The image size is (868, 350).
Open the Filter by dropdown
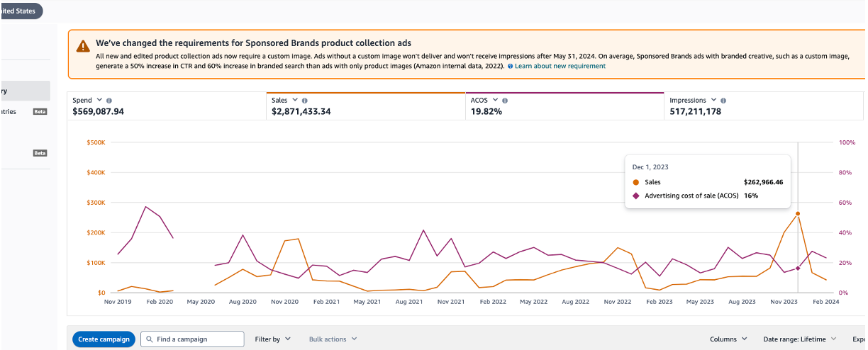[273, 339]
